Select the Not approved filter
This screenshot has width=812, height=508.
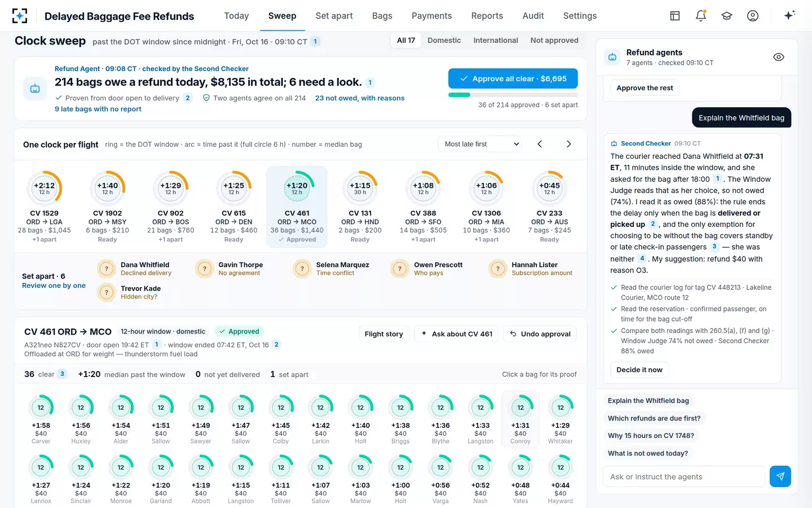(554, 40)
